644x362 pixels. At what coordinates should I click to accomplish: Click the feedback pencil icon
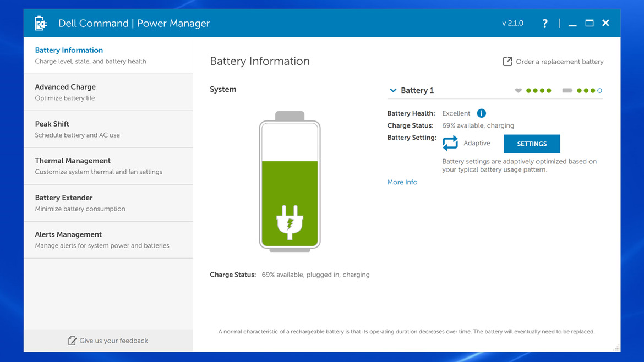tap(72, 341)
